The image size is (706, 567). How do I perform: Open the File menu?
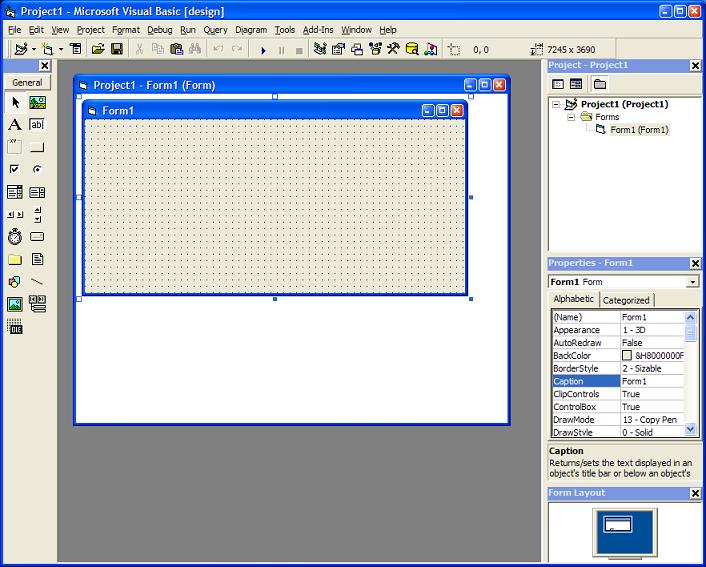point(14,30)
